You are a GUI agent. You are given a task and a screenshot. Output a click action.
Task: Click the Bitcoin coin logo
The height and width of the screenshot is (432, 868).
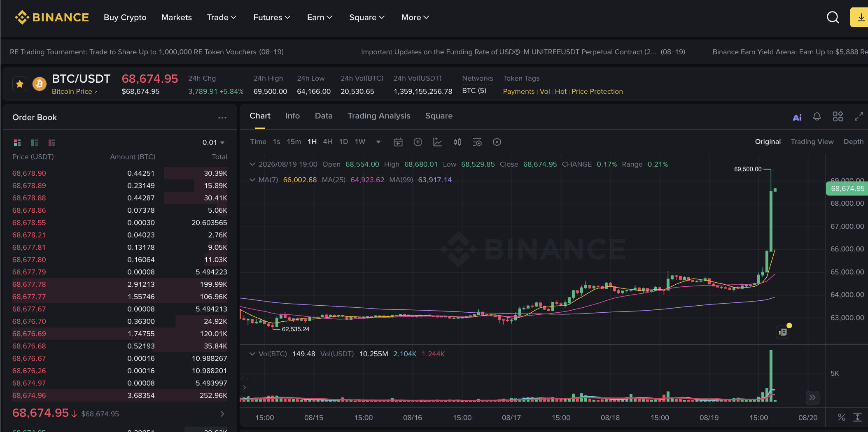point(40,84)
